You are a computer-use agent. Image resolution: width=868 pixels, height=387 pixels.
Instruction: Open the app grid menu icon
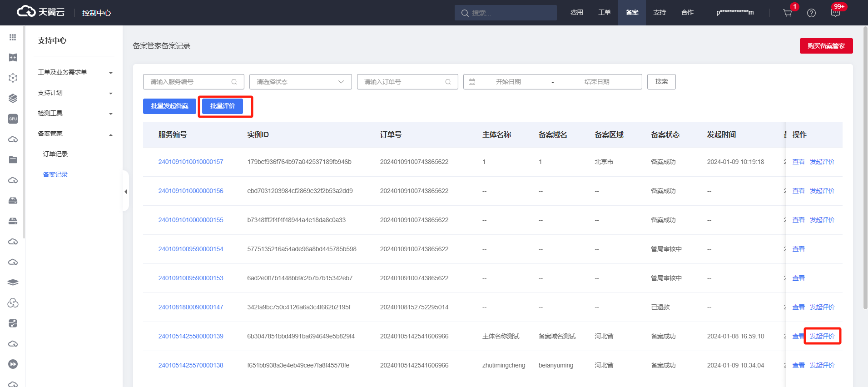point(13,37)
